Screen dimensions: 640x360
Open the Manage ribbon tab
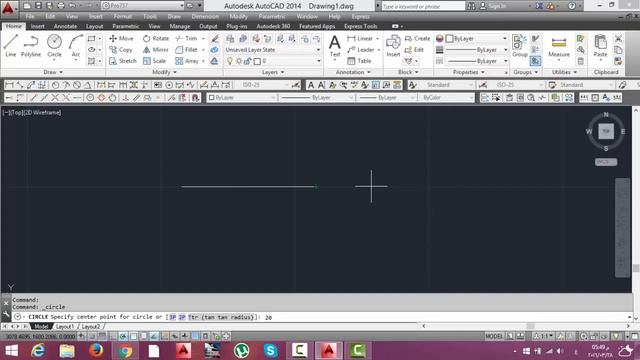[180, 26]
